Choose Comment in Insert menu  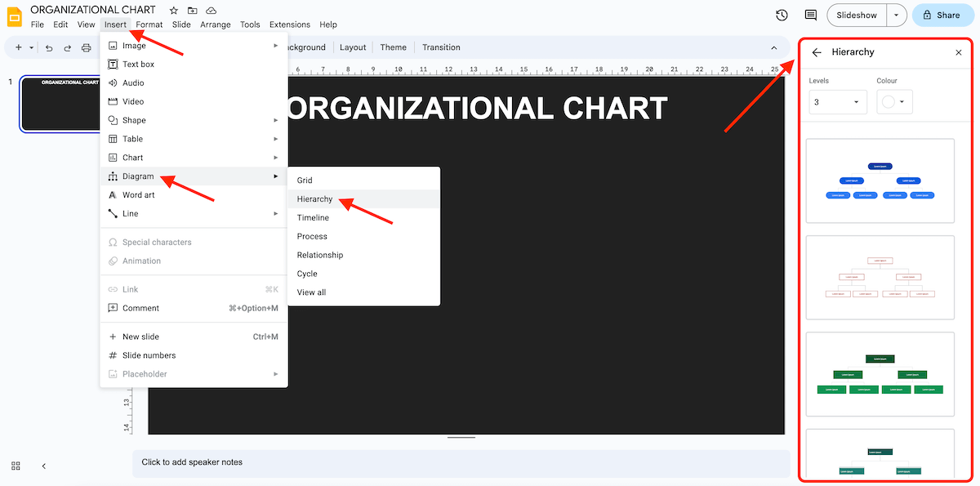tap(194, 308)
